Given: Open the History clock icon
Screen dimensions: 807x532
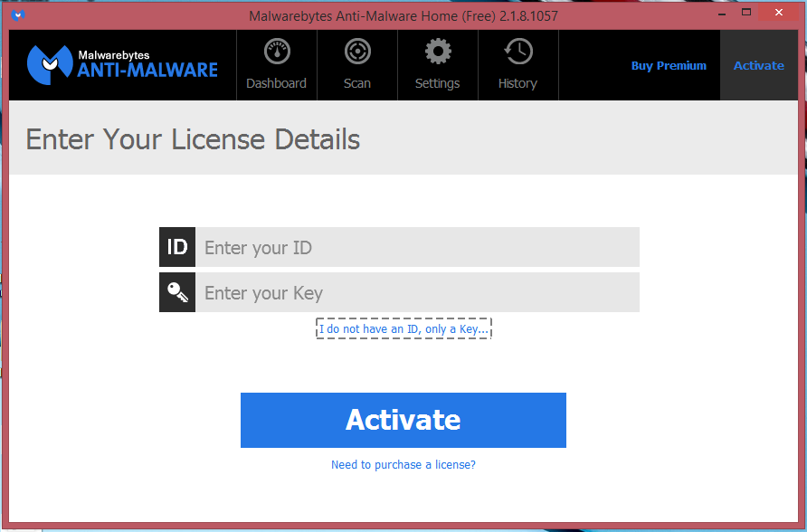Looking at the screenshot, I should 518,52.
